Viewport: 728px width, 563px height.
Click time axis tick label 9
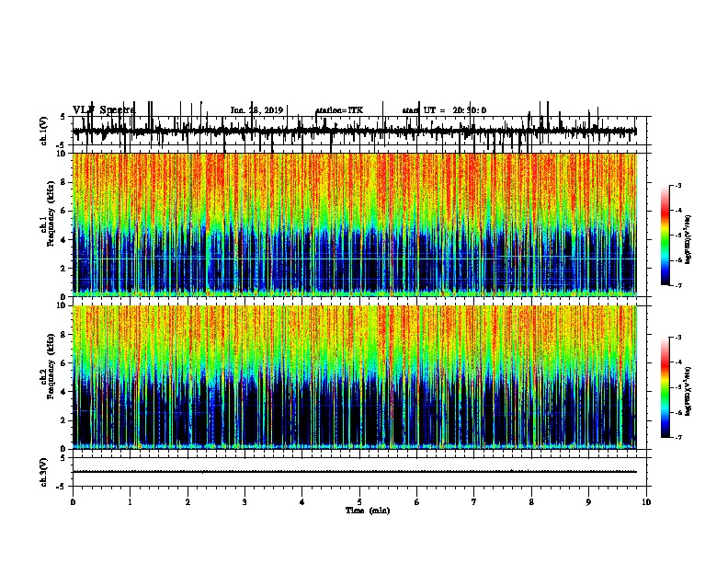pos(588,502)
